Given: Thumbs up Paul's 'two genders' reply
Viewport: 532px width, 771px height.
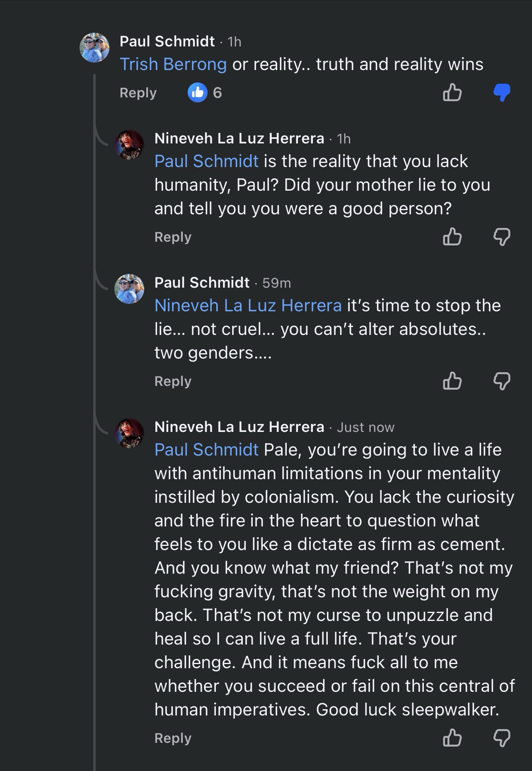Looking at the screenshot, I should pyautogui.click(x=452, y=381).
